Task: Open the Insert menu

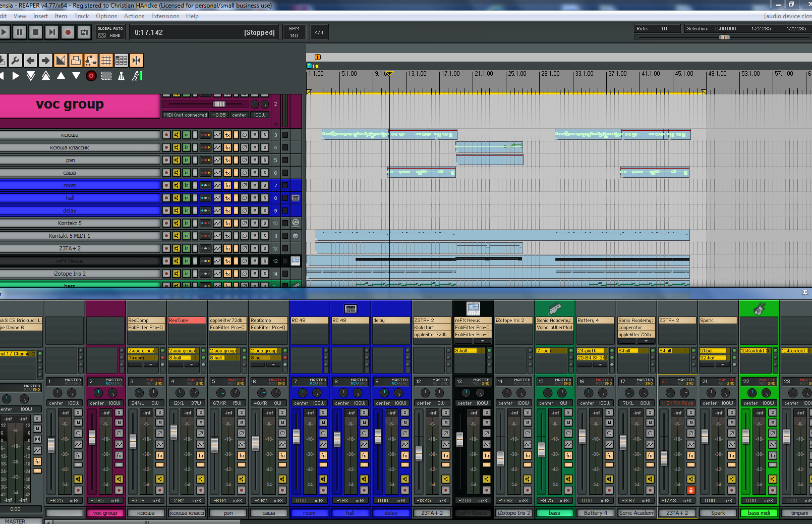Action: click(x=40, y=16)
